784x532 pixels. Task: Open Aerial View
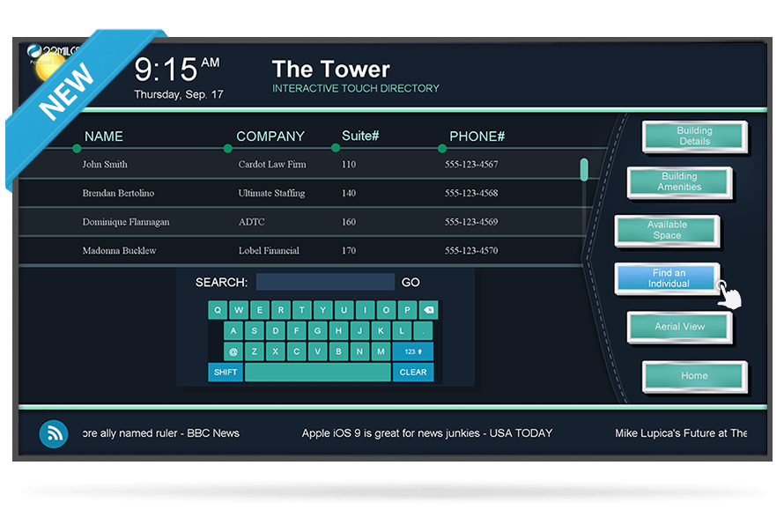point(679,327)
